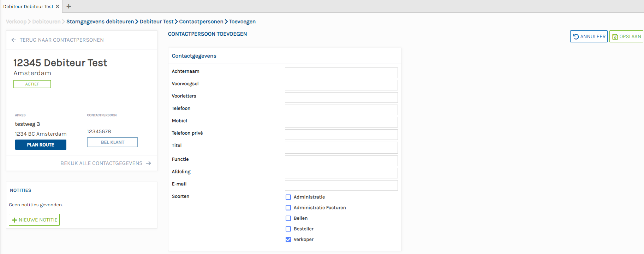Check the Bellen checkbox

pos(288,218)
